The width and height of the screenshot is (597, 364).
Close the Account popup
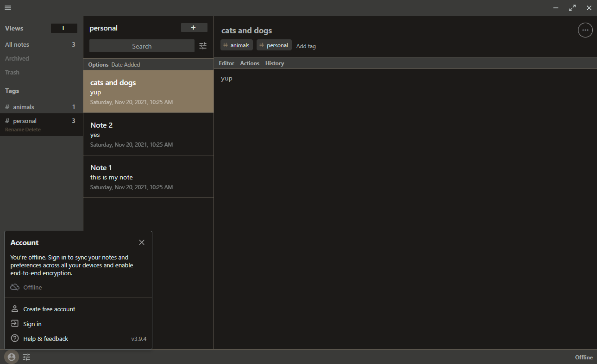point(142,242)
